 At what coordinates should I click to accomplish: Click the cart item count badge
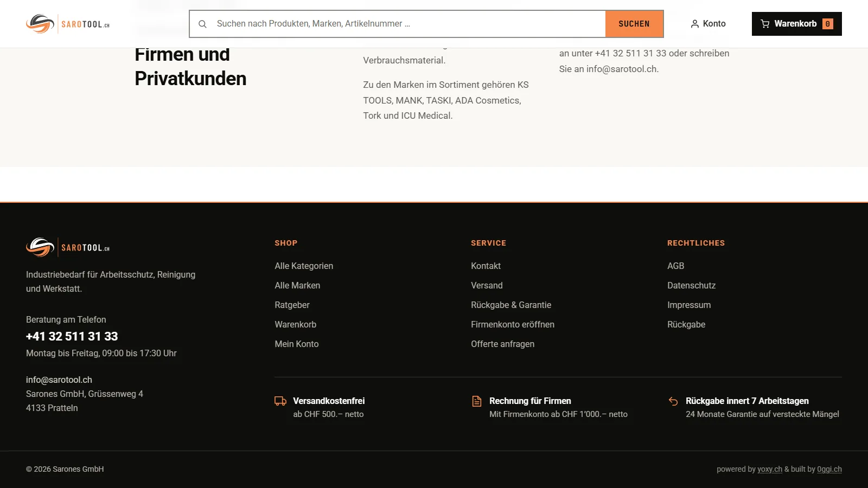click(x=827, y=24)
